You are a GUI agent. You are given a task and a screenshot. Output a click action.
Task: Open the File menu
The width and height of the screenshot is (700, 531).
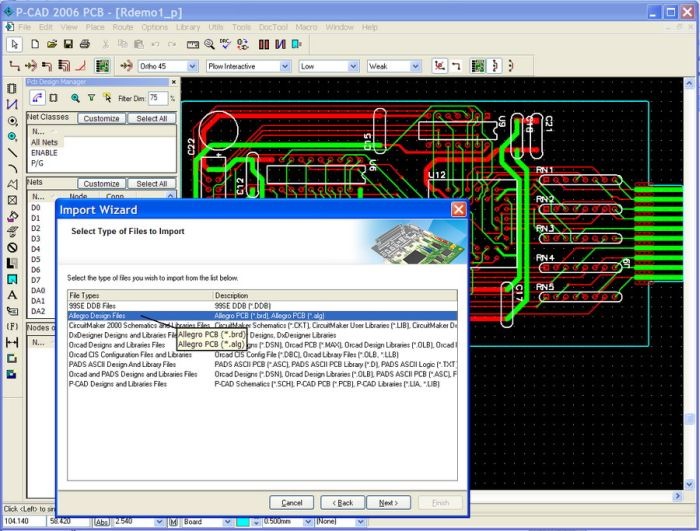tap(25, 27)
